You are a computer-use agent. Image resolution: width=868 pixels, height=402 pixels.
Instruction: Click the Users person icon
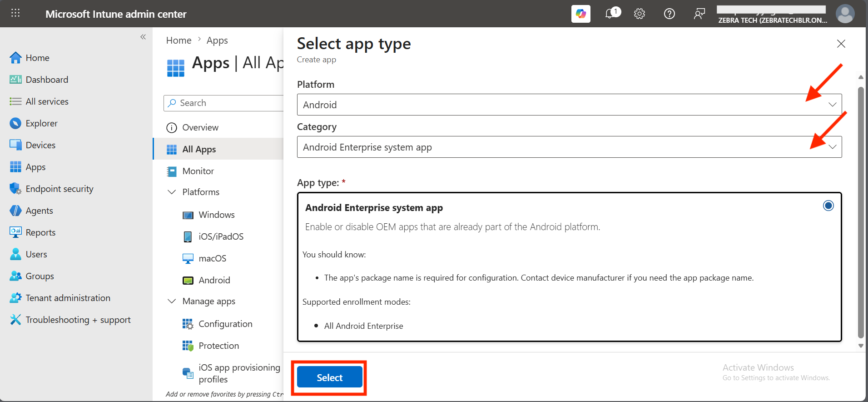(15, 254)
